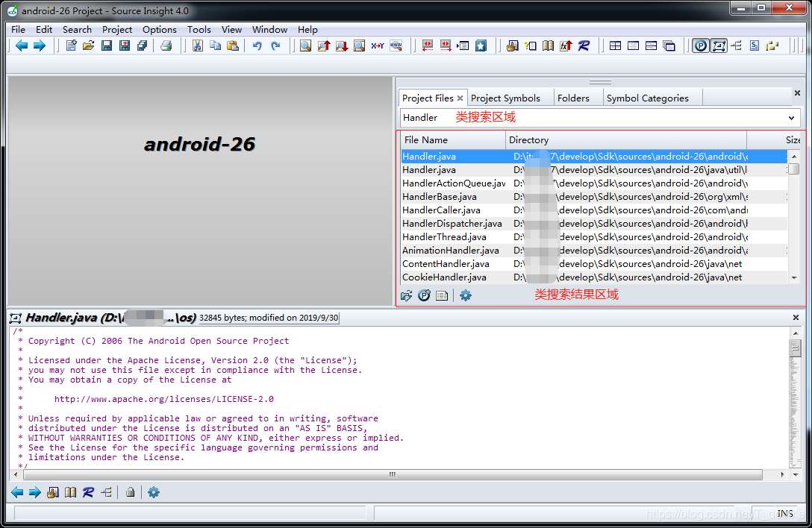Viewport: 812px width, 528px height.
Task: Click the Apache license URL text
Action: click(x=163, y=399)
